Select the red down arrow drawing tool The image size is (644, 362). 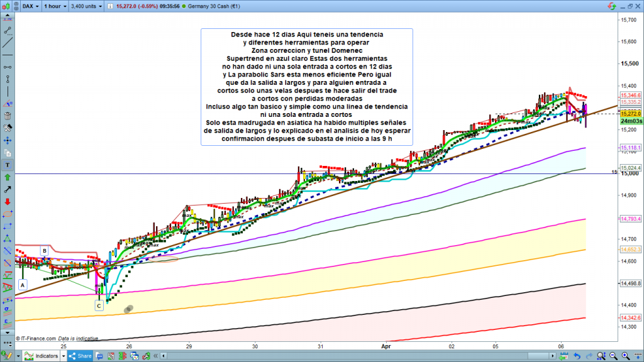click(8, 202)
